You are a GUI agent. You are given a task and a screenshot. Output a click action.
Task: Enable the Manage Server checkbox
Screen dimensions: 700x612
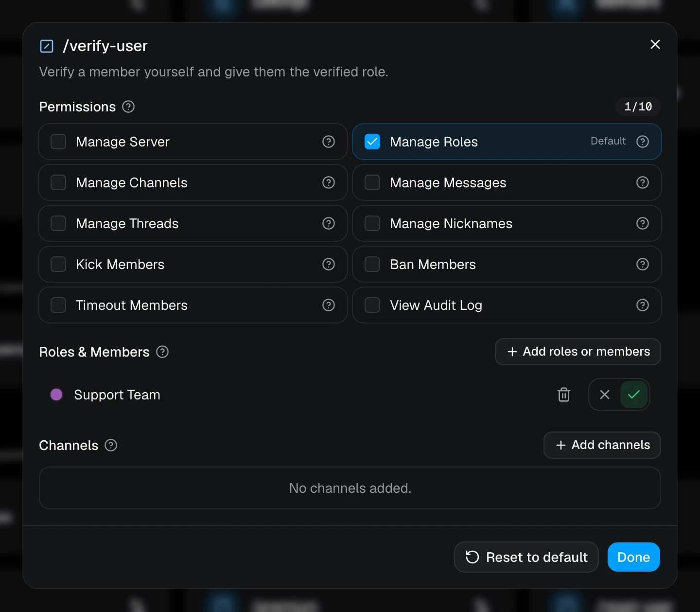click(x=58, y=142)
